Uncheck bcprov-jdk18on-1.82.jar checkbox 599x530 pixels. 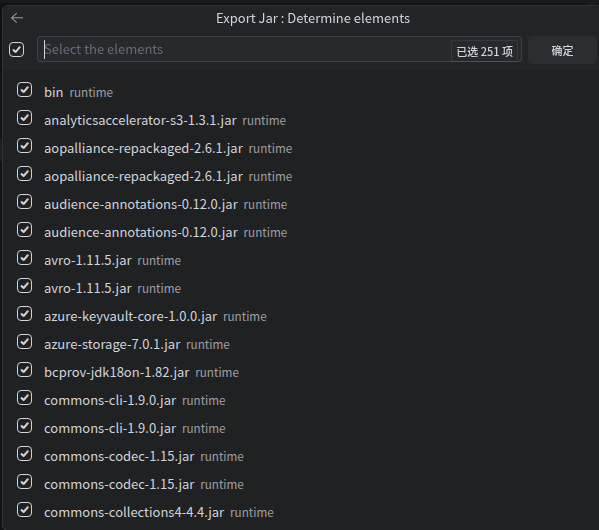click(24, 370)
